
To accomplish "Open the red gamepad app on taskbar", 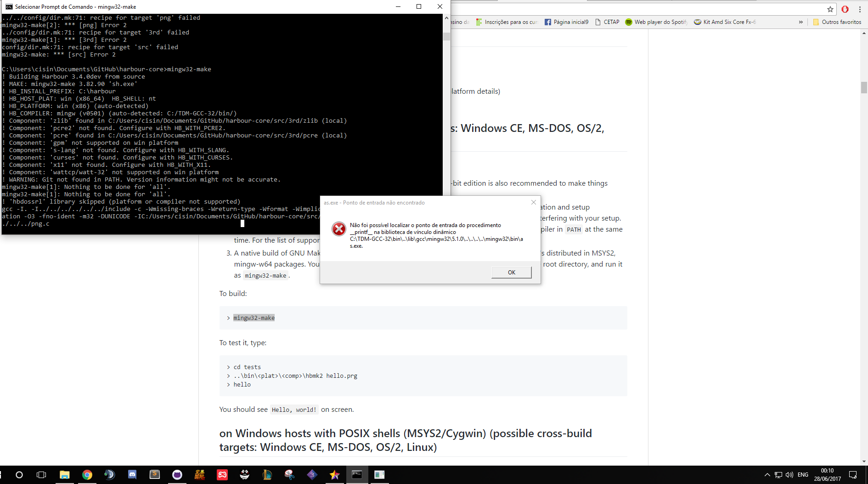I will click(x=222, y=475).
